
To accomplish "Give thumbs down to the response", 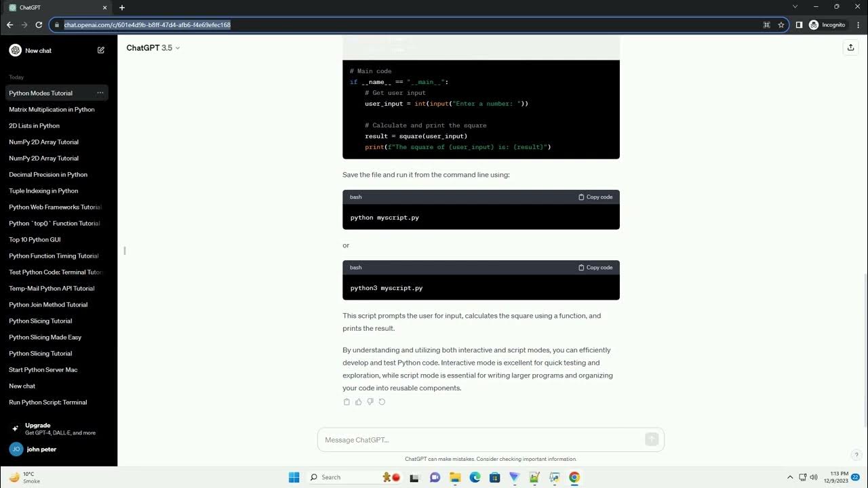I will (370, 402).
